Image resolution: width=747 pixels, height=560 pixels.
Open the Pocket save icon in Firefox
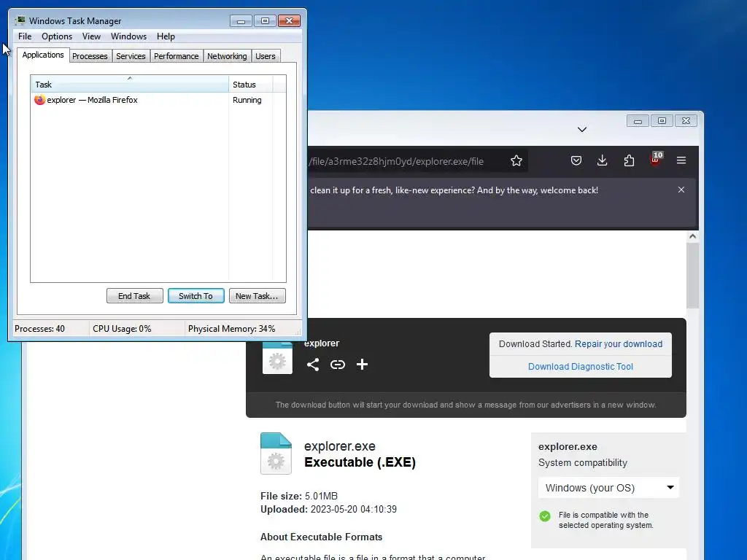[576, 161]
